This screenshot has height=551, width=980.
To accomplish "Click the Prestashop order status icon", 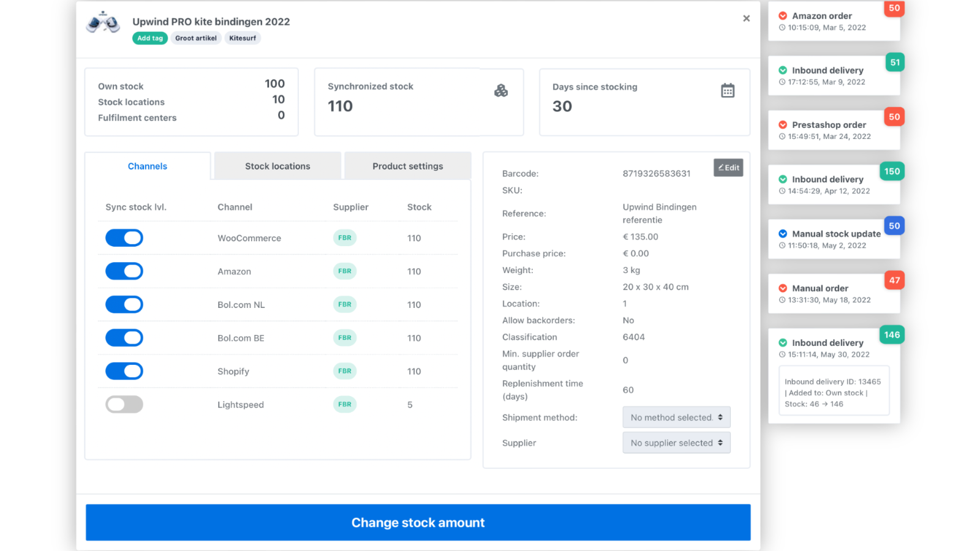I will [x=783, y=125].
